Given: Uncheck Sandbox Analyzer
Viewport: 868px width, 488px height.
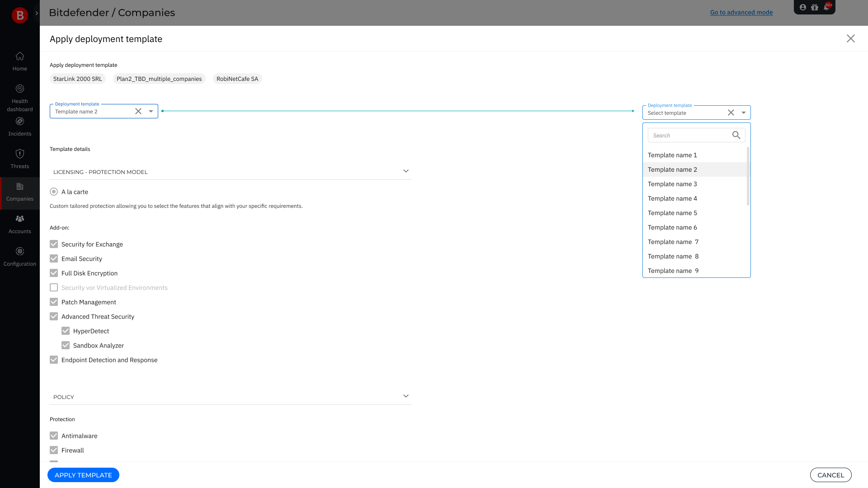Looking at the screenshot, I should point(66,345).
